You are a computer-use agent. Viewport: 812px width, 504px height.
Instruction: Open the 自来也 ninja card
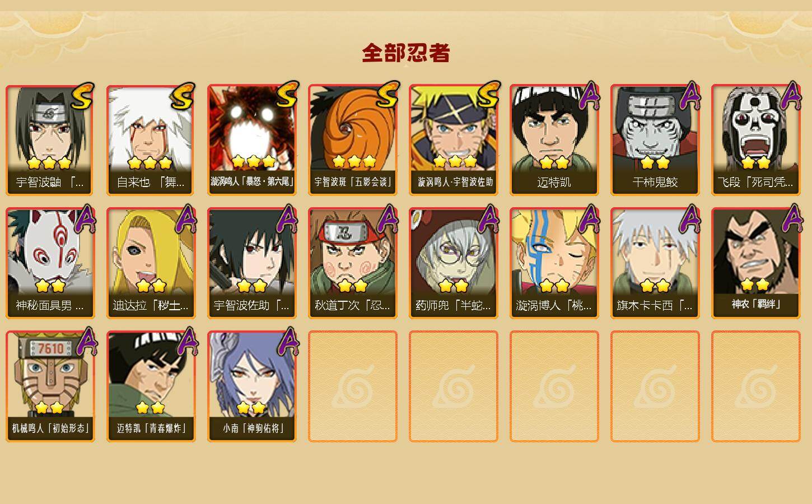(151, 140)
